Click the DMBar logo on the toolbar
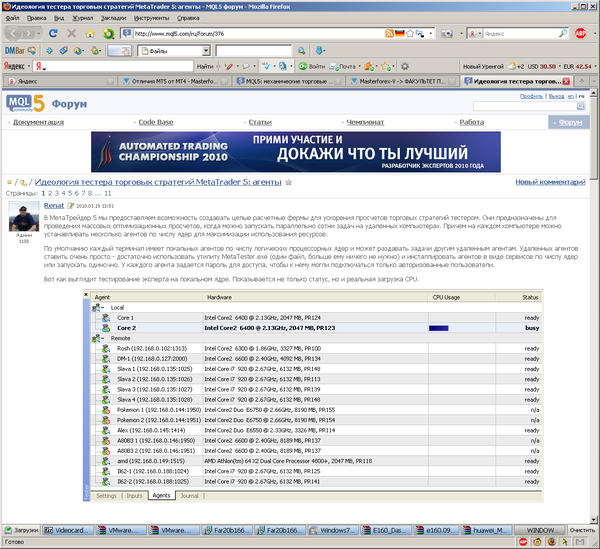This screenshot has height=549, width=600. [15, 49]
